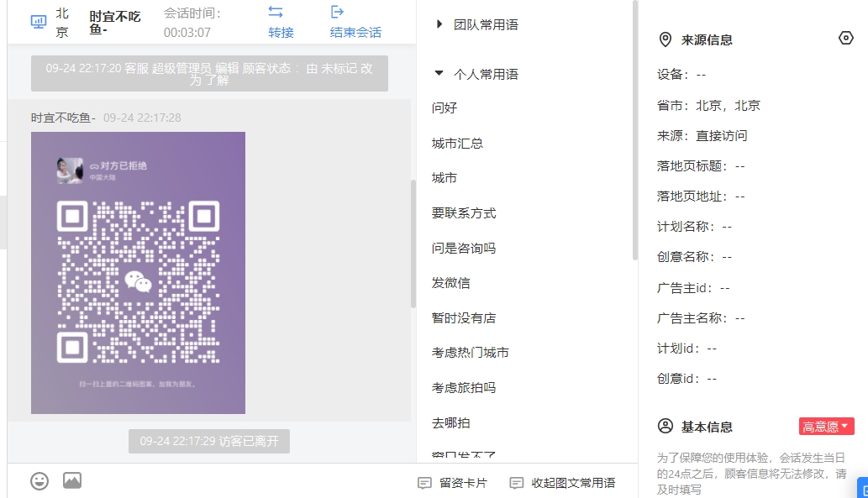
Task: Expand the 团队常用语 section
Action: click(439, 24)
